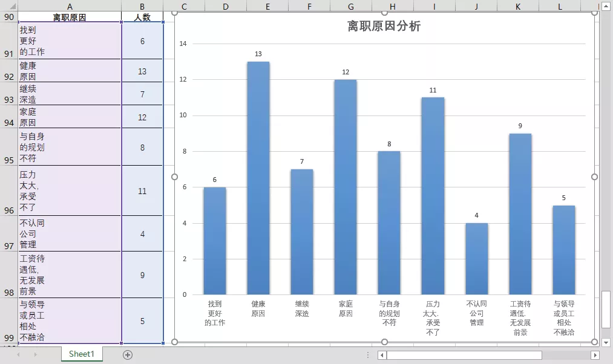Select the cell with value 11 in column B
Viewport: 613px width, 364px height.
[x=142, y=190]
